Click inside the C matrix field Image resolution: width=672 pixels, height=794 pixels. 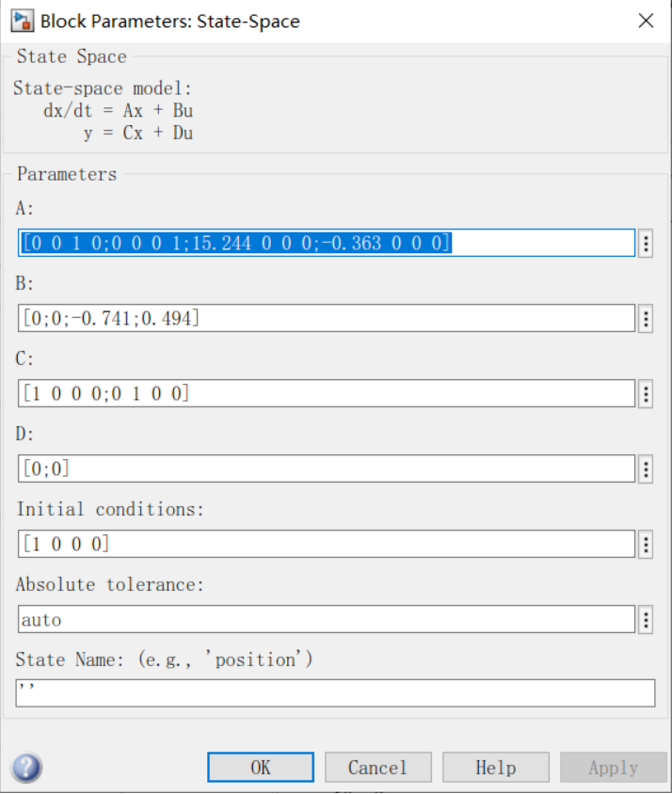(327, 393)
